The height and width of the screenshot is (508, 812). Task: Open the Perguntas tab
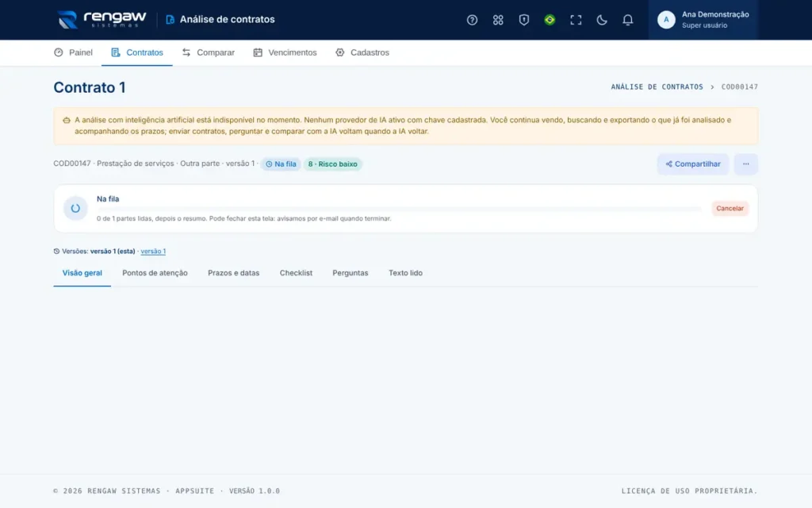point(350,273)
